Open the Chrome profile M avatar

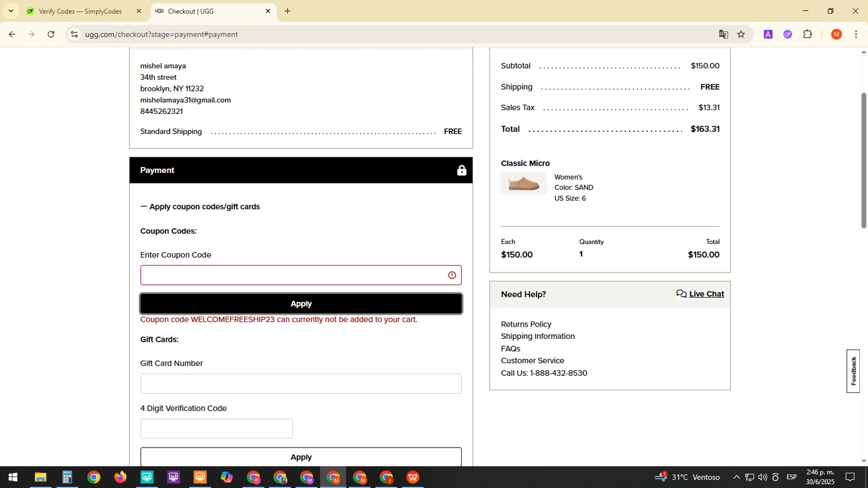(x=836, y=35)
